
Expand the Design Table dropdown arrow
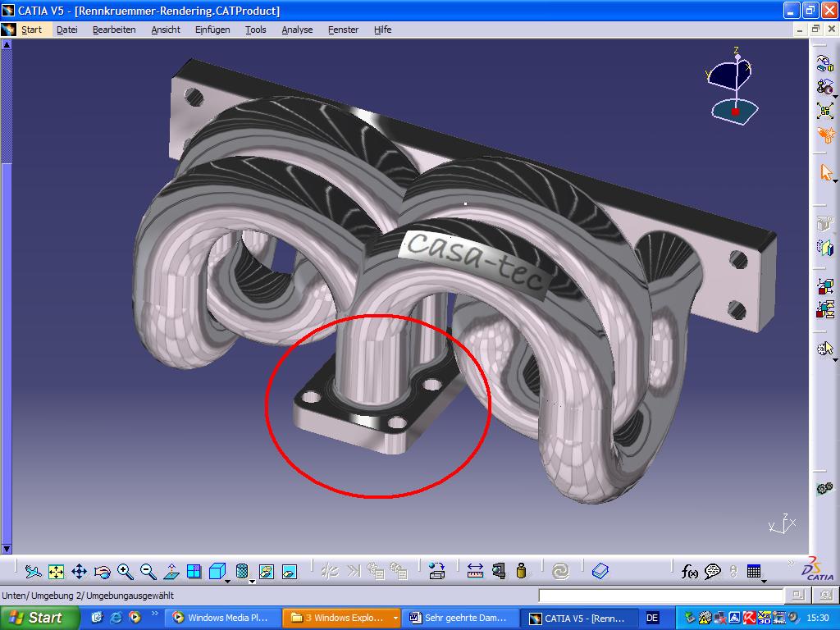point(764,582)
